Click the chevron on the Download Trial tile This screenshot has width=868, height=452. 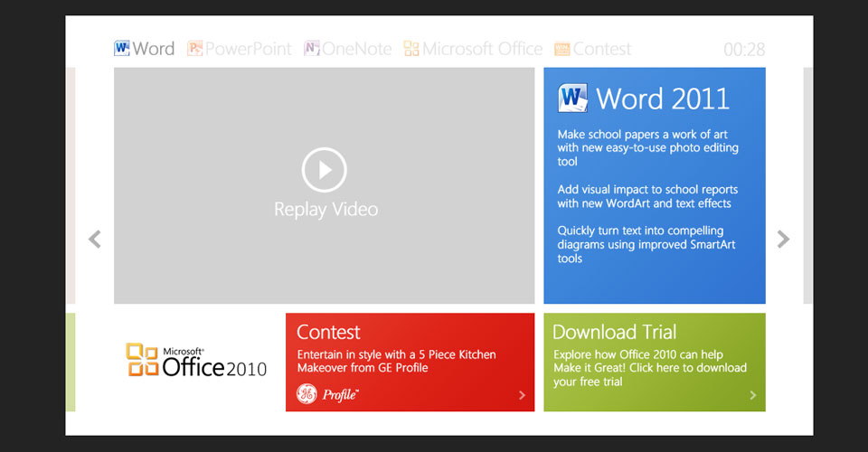point(753,395)
